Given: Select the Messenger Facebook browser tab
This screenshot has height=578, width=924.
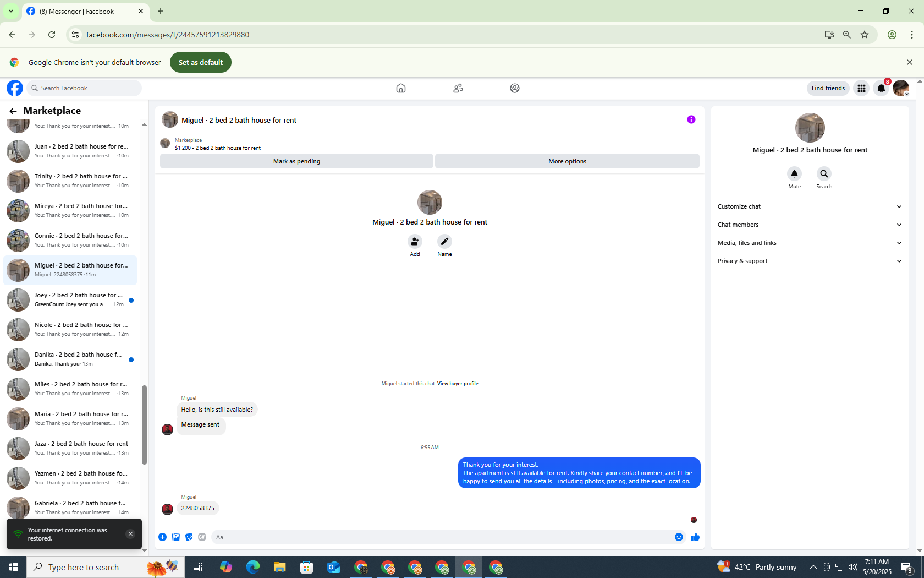Looking at the screenshot, I should [85, 12].
